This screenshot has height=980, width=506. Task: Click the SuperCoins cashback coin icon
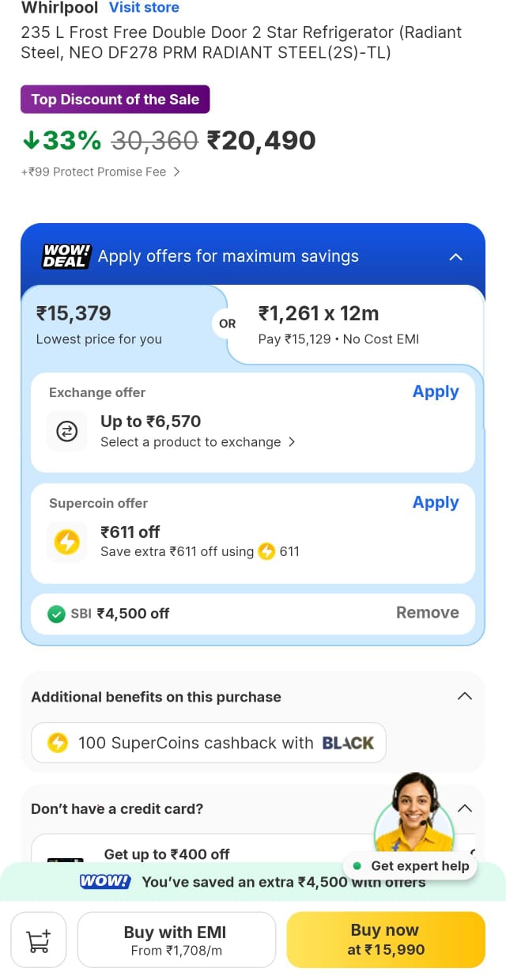(58, 743)
